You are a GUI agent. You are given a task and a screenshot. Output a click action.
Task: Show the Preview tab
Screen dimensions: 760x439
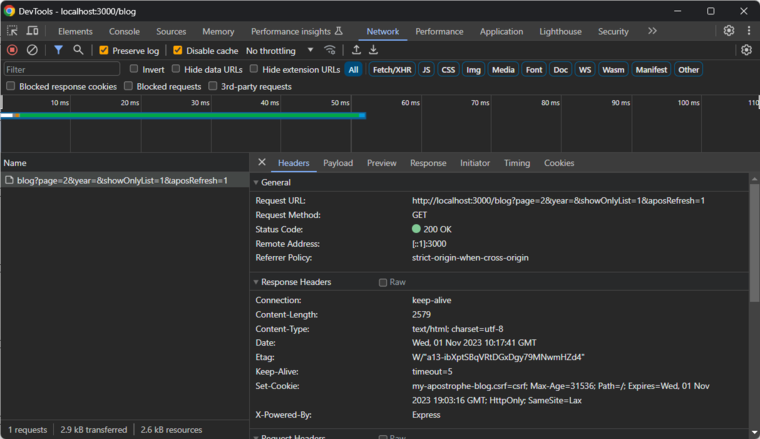point(381,163)
